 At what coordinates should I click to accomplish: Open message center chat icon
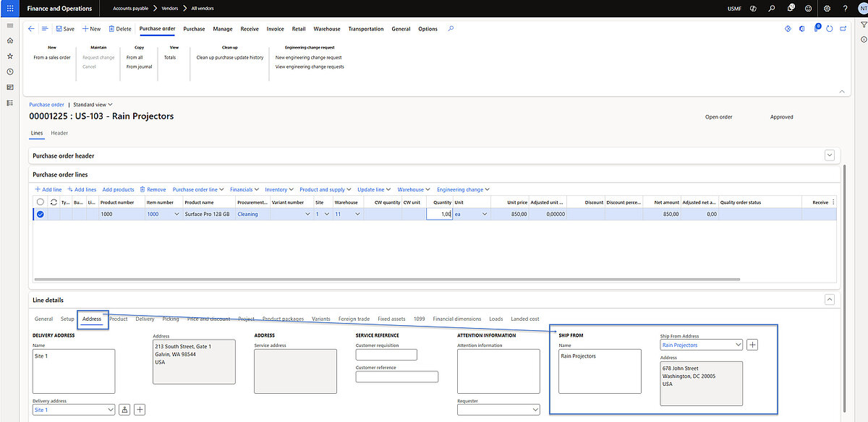pos(790,9)
